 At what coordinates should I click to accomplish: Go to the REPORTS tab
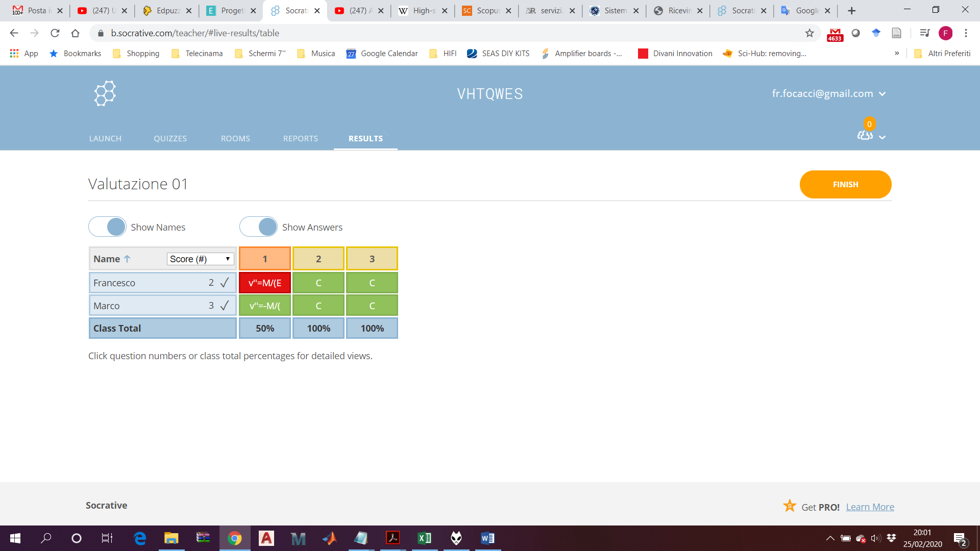click(x=300, y=138)
